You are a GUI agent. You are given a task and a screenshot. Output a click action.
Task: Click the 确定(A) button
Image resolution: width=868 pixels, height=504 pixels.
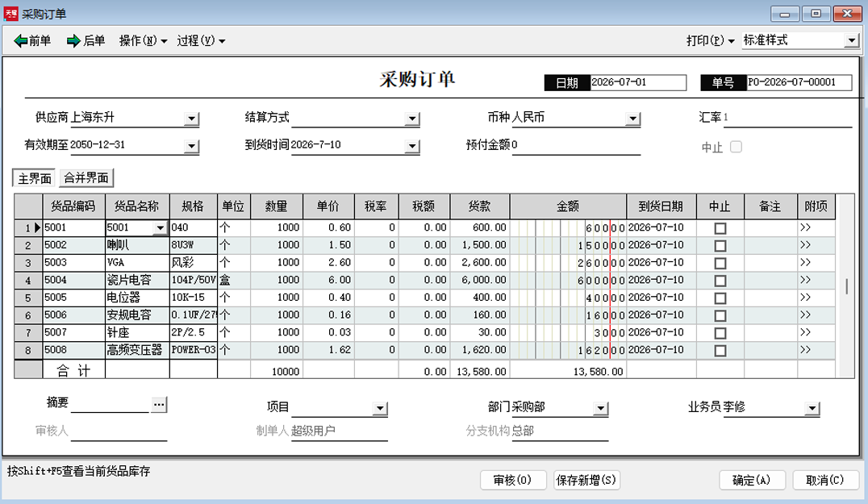751,480
